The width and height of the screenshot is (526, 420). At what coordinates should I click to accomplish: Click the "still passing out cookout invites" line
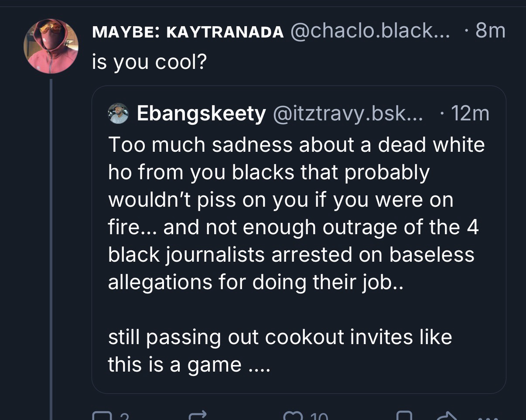pos(280,337)
